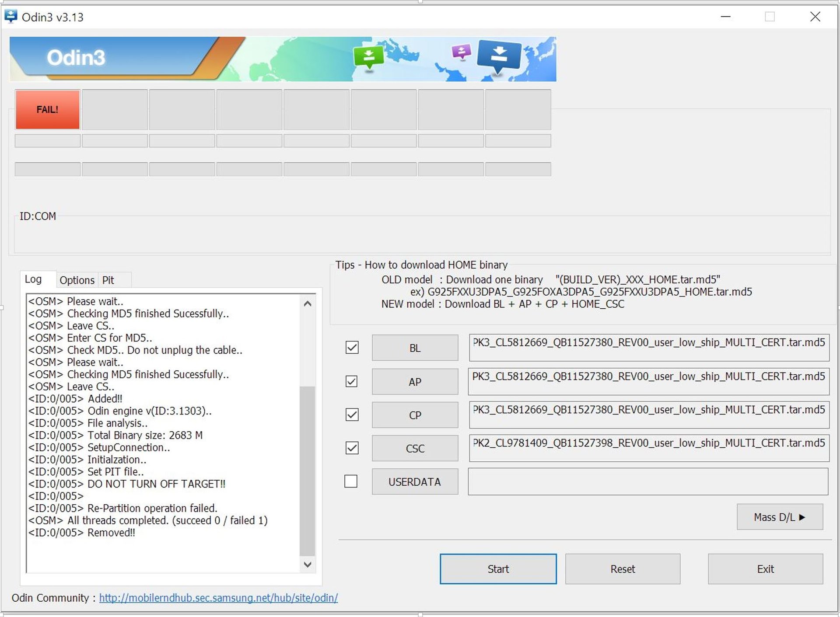Click log line 'All threads completed'

coord(148,520)
